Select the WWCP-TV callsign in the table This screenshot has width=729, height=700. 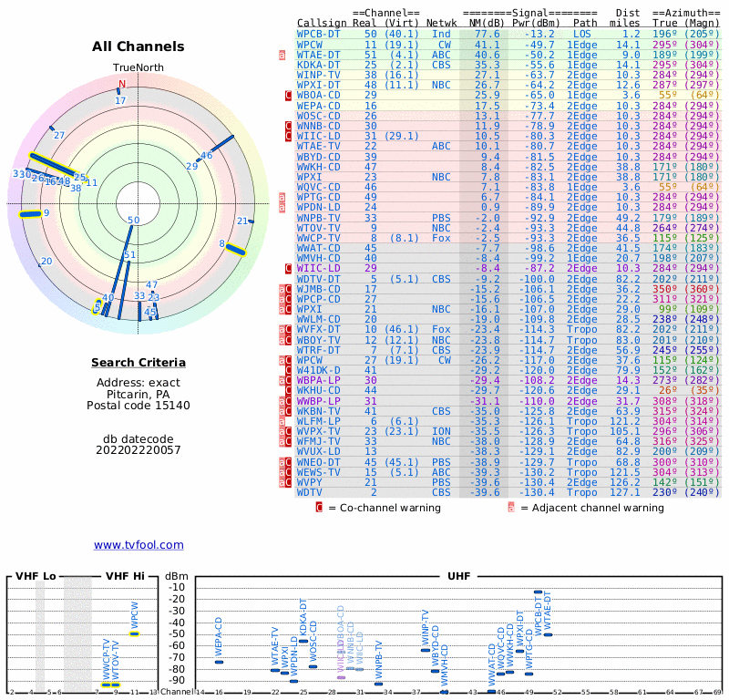click(x=318, y=238)
